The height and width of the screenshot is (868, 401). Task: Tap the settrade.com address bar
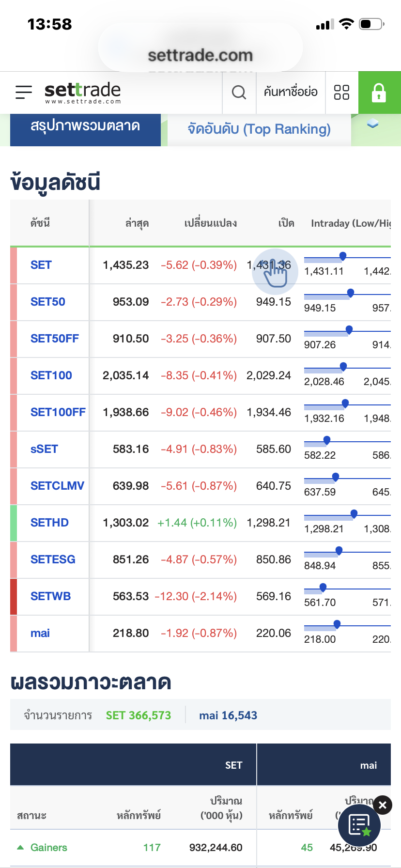(x=200, y=55)
